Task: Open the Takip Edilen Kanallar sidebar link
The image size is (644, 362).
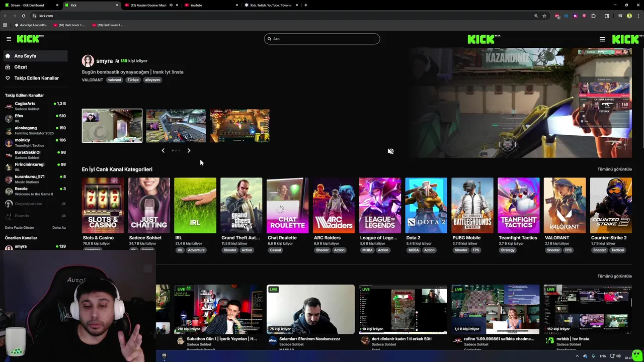Action: [x=35, y=78]
